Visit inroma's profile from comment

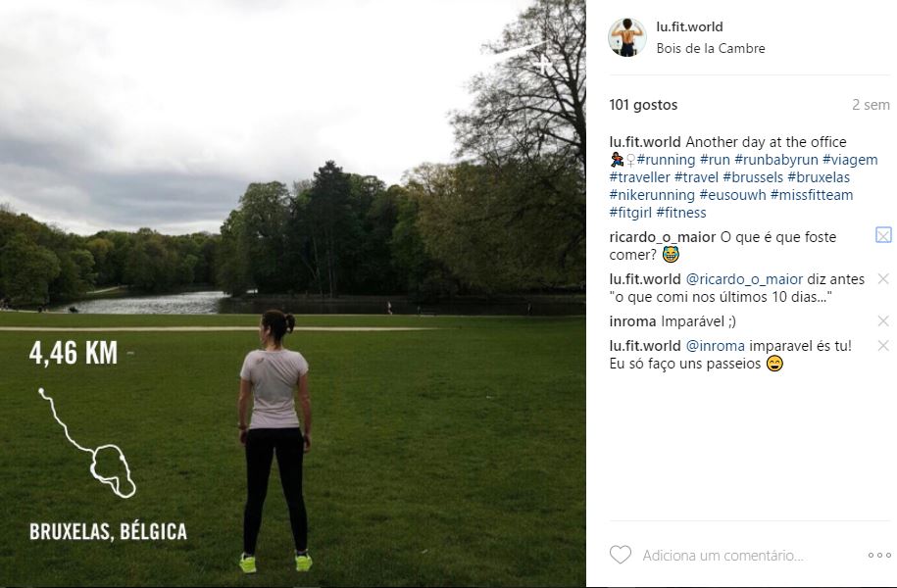point(632,321)
